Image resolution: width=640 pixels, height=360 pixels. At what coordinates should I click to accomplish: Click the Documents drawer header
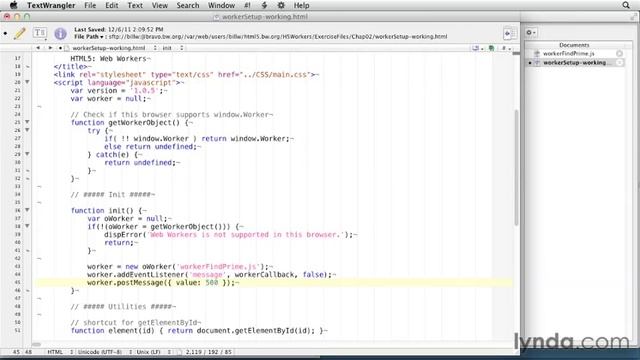(x=574, y=45)
